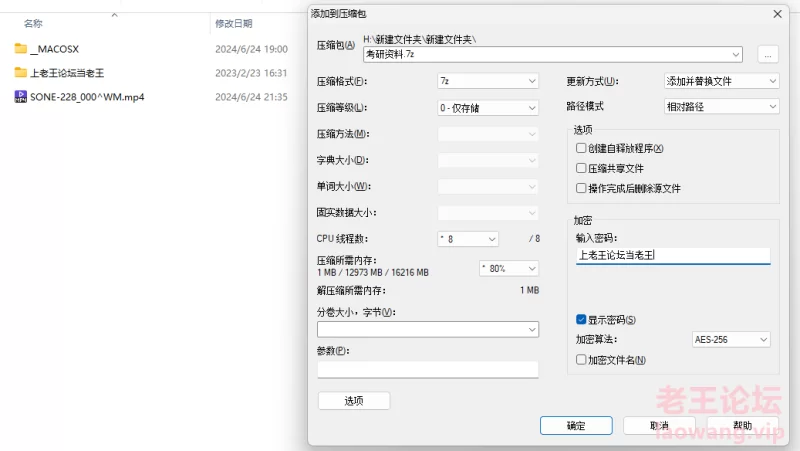
Task: Expand the 压缩等级 dropdown
Action: pos(488,106)
